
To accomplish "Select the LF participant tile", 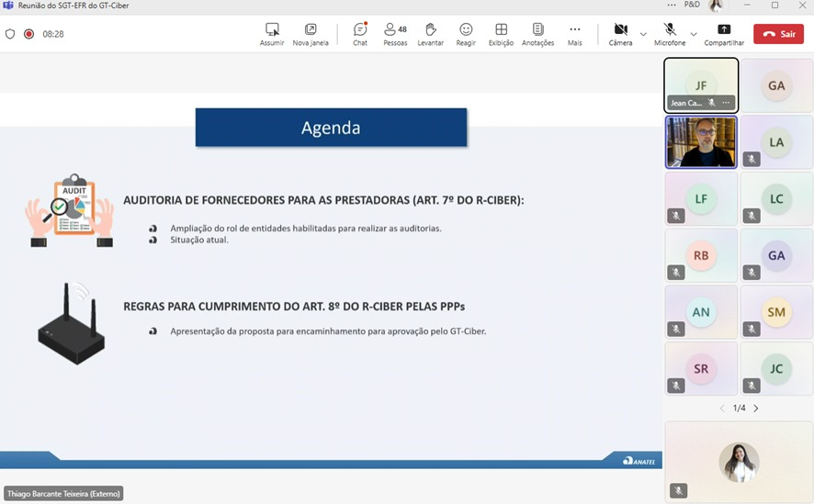I will point(701,198).
